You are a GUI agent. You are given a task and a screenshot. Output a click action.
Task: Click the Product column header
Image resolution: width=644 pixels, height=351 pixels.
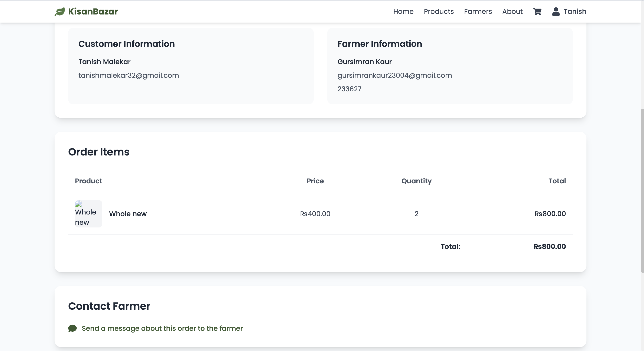[x=88, y=181]
